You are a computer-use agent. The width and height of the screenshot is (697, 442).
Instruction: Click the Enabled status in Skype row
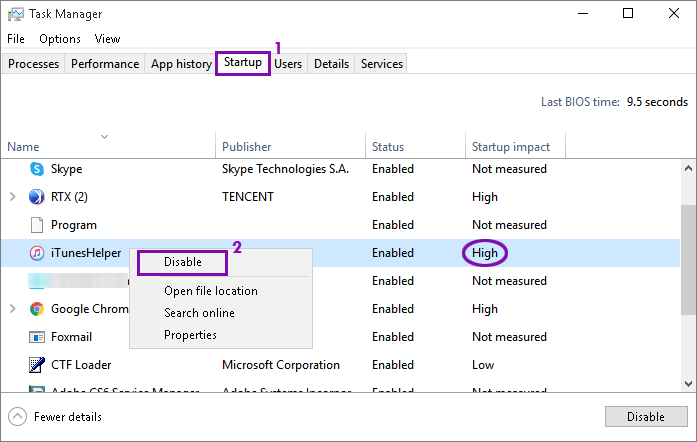click(393, 169)
